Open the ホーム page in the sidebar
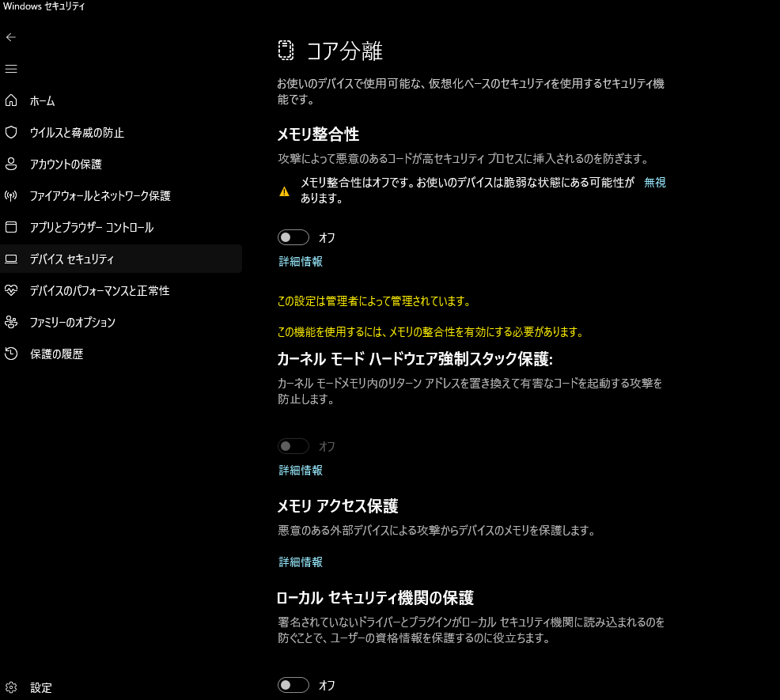Screen dimensions: 780x700 pyautogui.click(x=44, y=100)
